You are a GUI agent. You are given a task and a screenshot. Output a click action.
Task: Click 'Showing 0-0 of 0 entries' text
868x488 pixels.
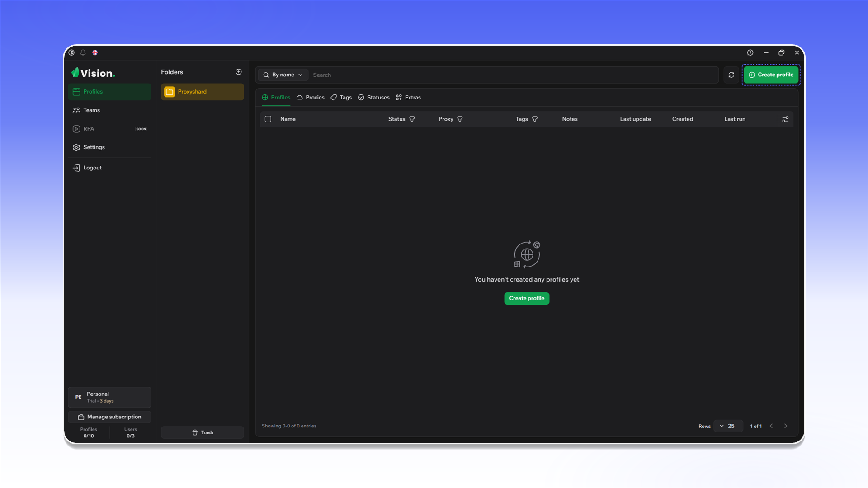pyautogui.click(x=289, y=426)
